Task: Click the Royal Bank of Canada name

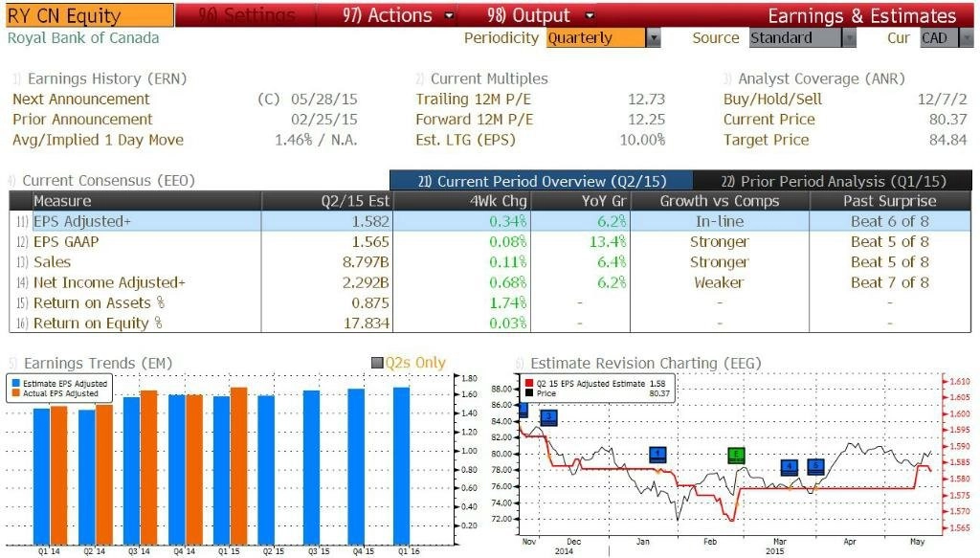Action: [x=83, y=38]
